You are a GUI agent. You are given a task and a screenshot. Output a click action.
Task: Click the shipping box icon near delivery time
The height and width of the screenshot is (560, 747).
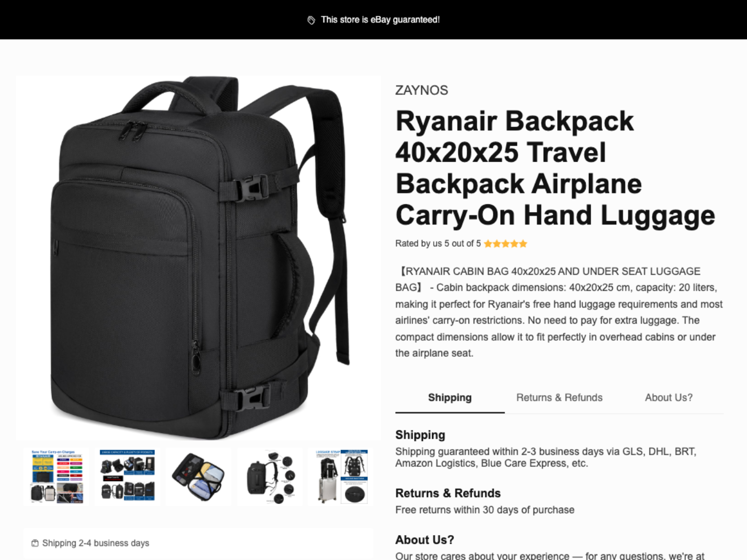pos(35,543)
